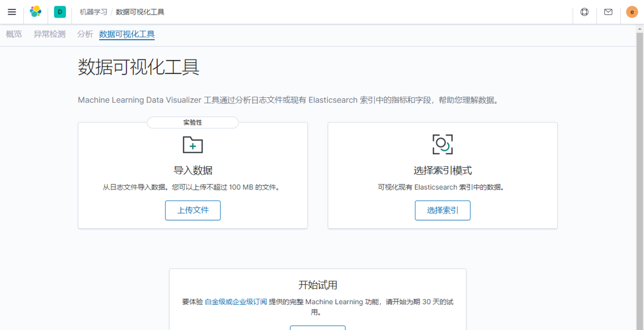The width and height of the screenshot is (644, 330).
Task: Click the 数据可视化工具 breadcrumb item
Action: pos(140,12)
